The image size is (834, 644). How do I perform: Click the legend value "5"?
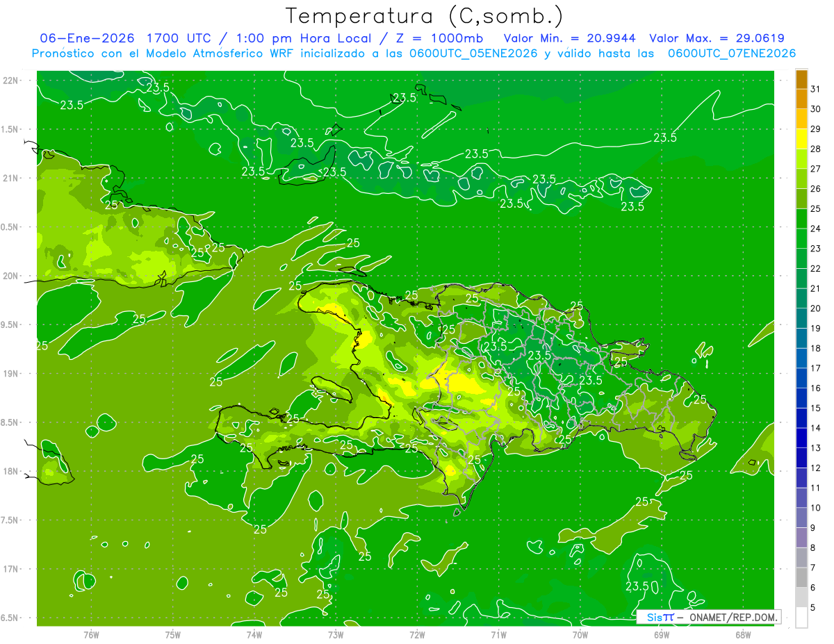[813, 608]
